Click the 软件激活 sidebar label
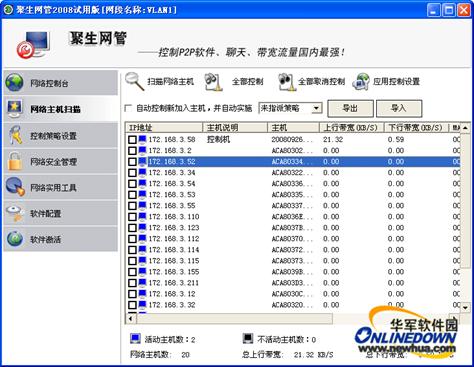Screen dimensions: 474x367 [x=46, y=239]
